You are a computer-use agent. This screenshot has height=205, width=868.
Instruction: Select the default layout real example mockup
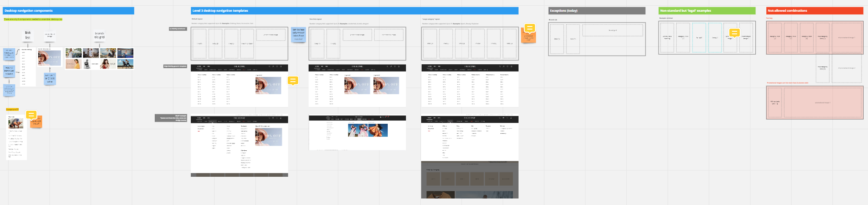(x=239, y=145)
